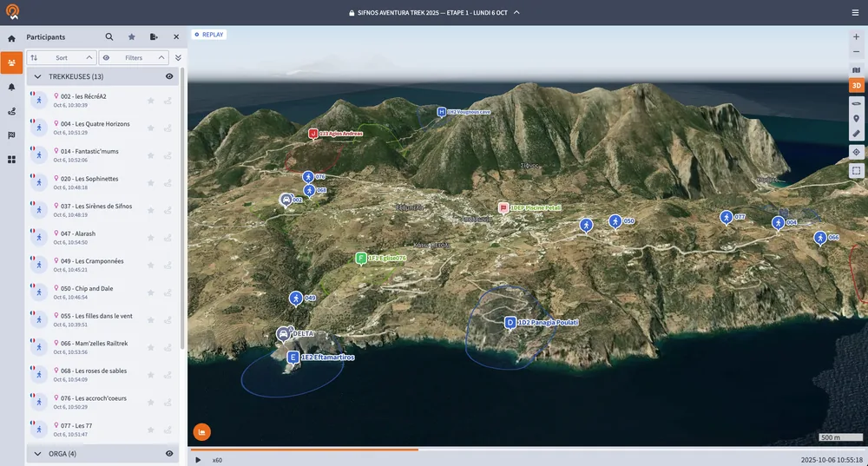Image resolution: width=868 pixels, height=466 pixels.
Task: Toggle the 3D view button
Action: click(x=857, y=85)
